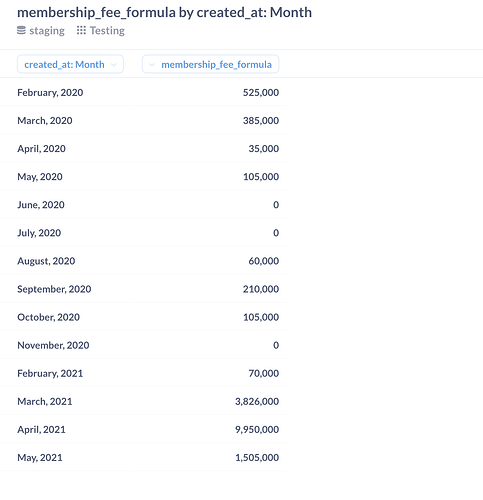Click the 3,826,000 fee value

(257, 401)
